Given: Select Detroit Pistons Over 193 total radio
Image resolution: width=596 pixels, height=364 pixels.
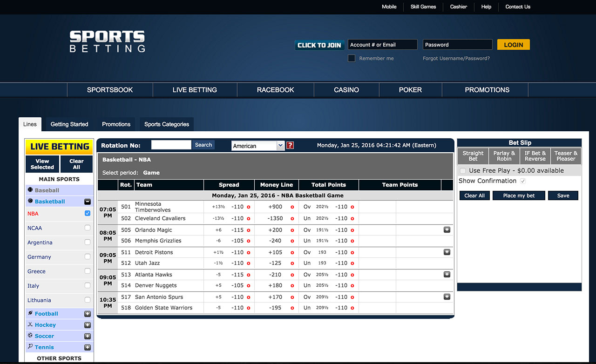Looking at the screenshot, I should pos(352,253).
